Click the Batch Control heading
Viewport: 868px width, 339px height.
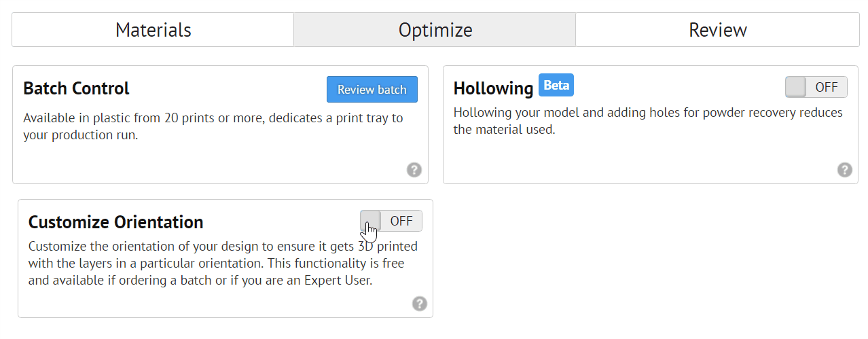(x=76, y=88)
